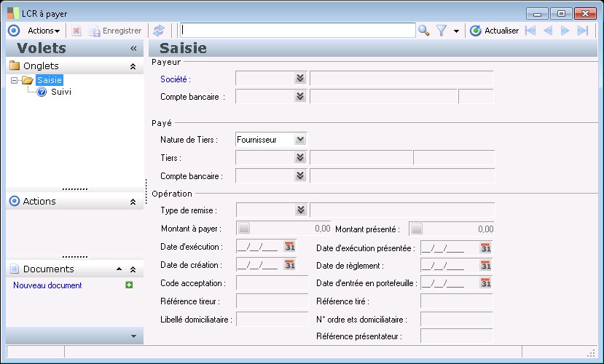Select Suivi in the tree
The height and width of the screenshot is (364, 604).
pyautogui.click(x=61, y=92)
